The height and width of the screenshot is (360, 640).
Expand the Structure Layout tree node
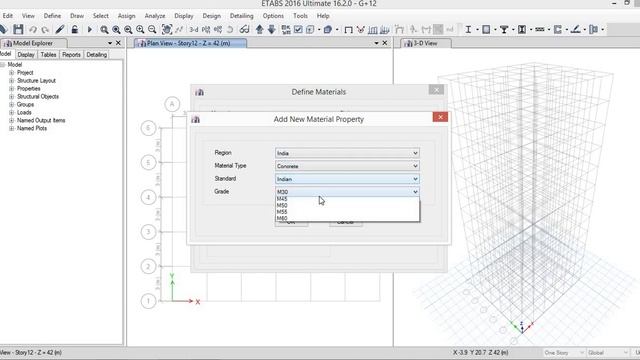(x=11, y=81)
